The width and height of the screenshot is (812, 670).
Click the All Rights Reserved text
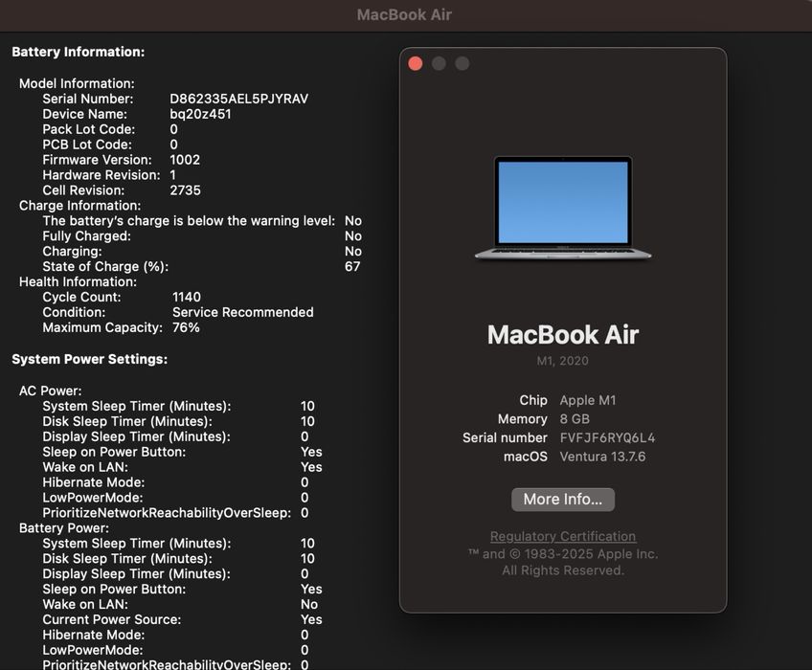click(x=563, y=570)
